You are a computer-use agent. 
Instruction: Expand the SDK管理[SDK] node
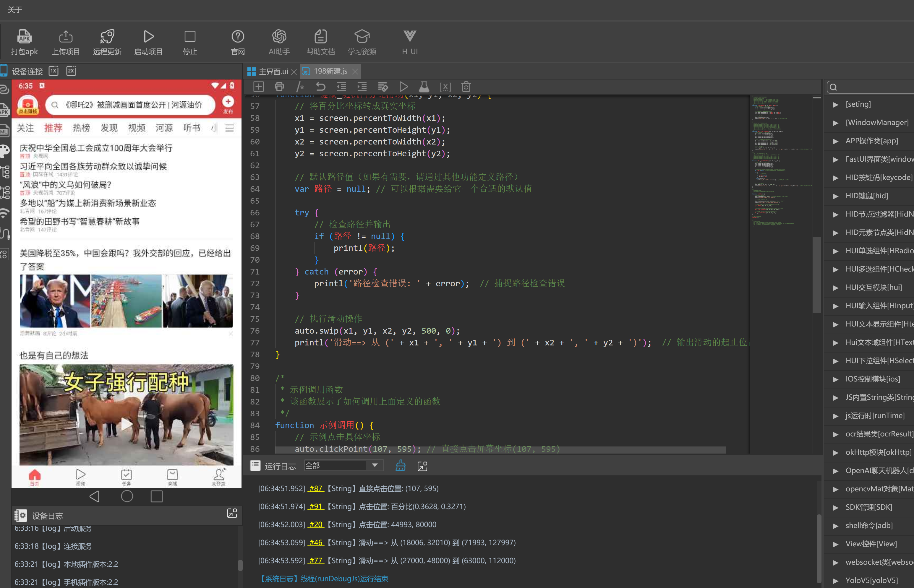coord(836,507)
